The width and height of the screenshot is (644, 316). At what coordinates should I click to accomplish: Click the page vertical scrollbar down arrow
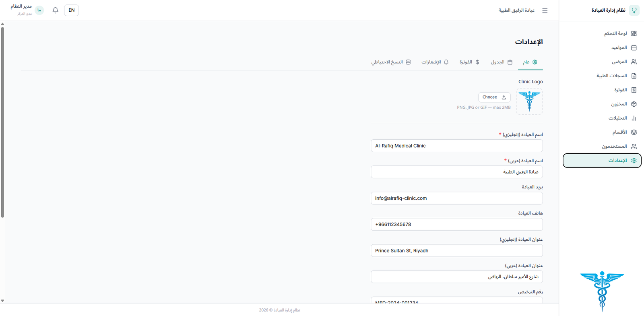2,301
